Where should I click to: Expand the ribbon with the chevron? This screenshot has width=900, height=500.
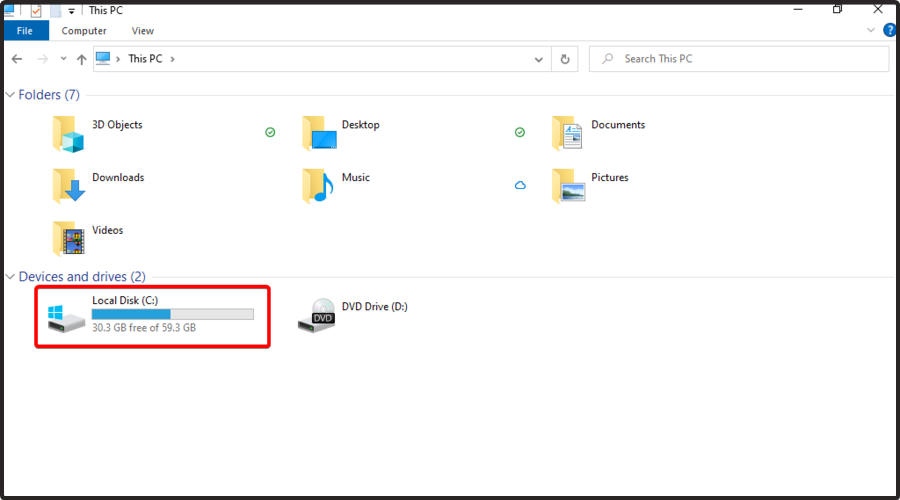(x=871, y=30)
